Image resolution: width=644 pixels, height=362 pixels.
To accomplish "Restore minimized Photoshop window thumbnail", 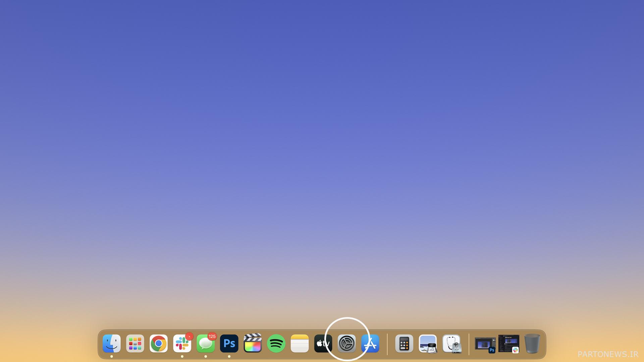I will (x=485, y=344).
